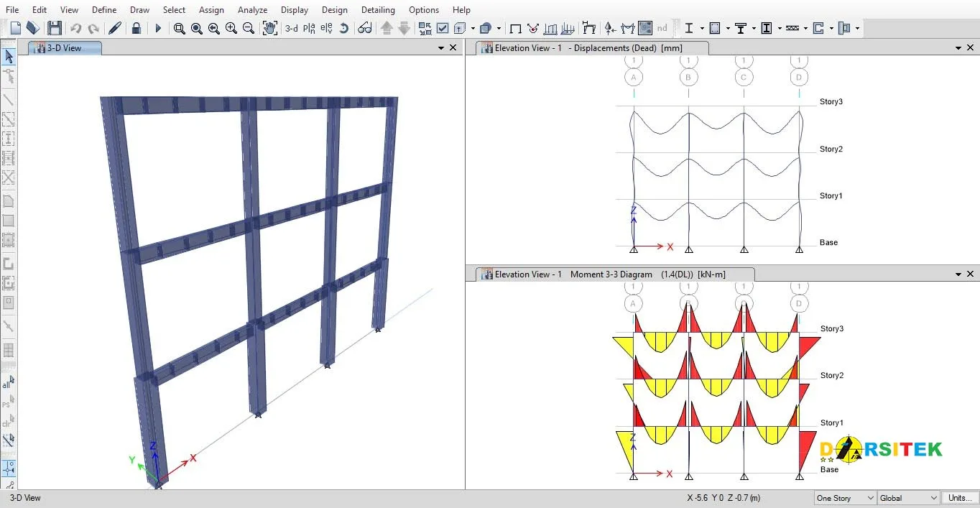Create a new model with the blank page icon
Image resolution: width=980 pixels, height=508 pixels.
16,28
